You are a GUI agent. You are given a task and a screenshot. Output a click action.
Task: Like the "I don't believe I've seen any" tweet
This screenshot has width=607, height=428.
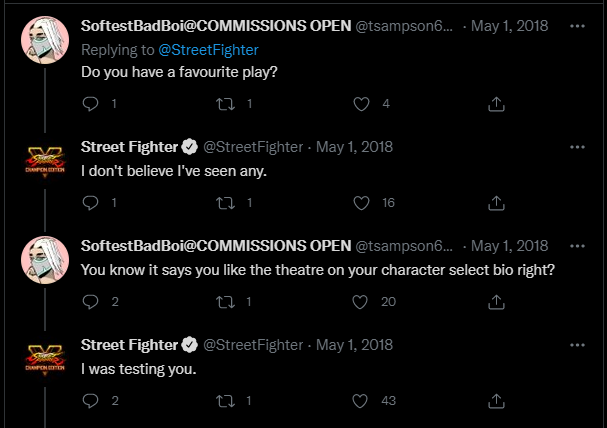pyautogui.click(x=363, y=202)
